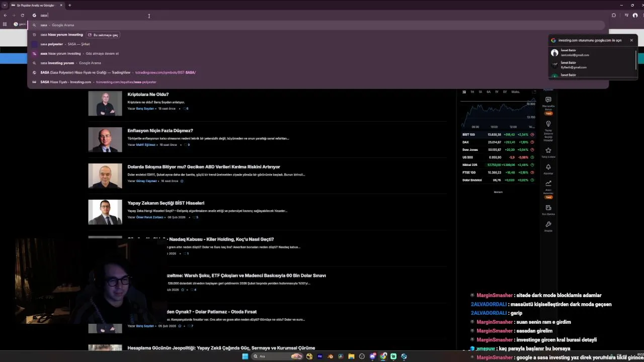Click Dolar Endeksi row

click(x=498, y=180)
